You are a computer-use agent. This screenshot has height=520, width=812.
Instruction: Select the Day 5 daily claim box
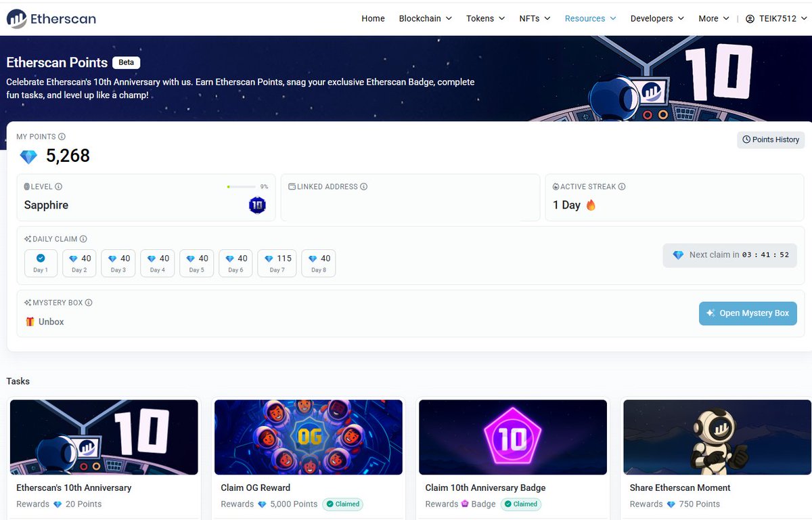click(196, 263)
